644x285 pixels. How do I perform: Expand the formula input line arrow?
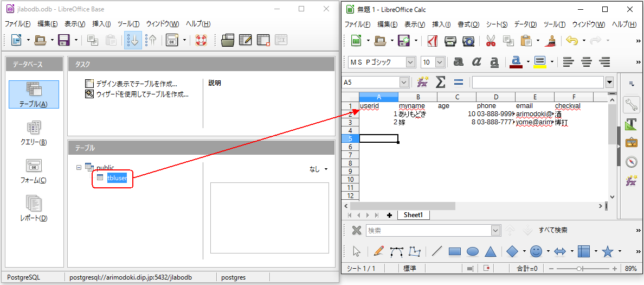tap(609, 83)
